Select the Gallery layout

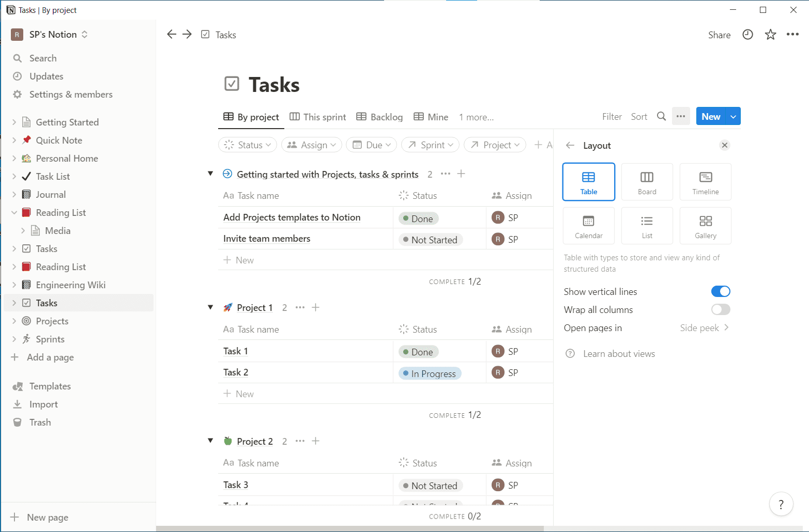(705, 226)
